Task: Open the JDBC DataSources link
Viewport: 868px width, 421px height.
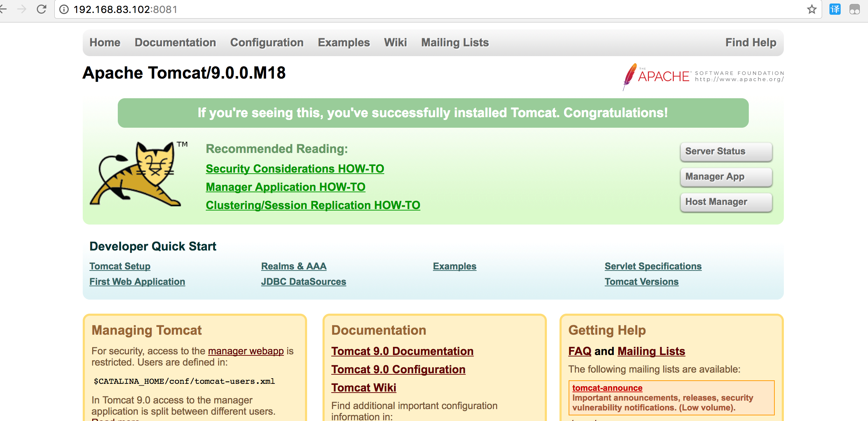Action: coord(304,282)
